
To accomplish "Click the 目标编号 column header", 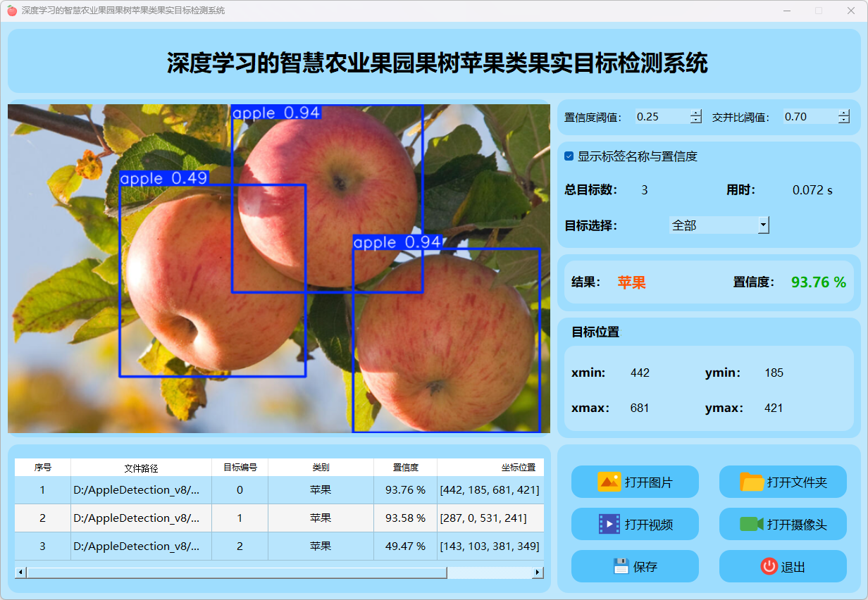I will point(240,467).
